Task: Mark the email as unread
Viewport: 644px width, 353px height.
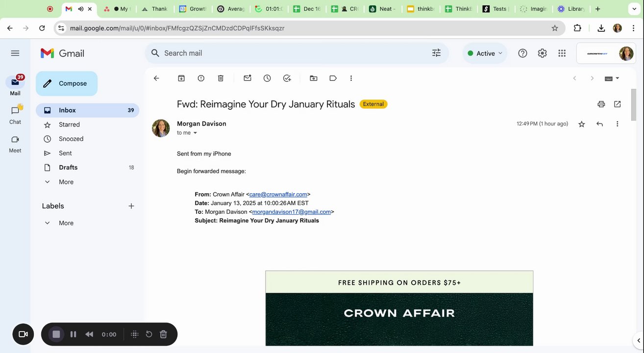Action: pos(248,78)
